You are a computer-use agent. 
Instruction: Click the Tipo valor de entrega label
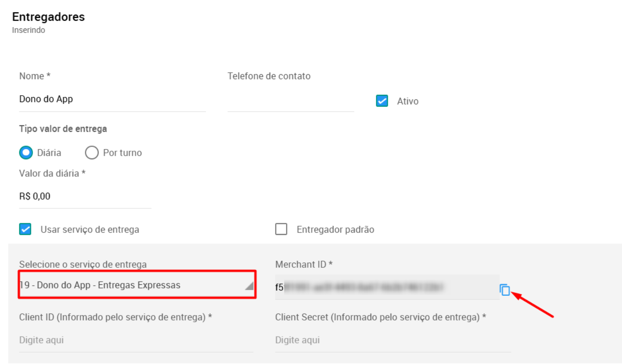point(63,129)
